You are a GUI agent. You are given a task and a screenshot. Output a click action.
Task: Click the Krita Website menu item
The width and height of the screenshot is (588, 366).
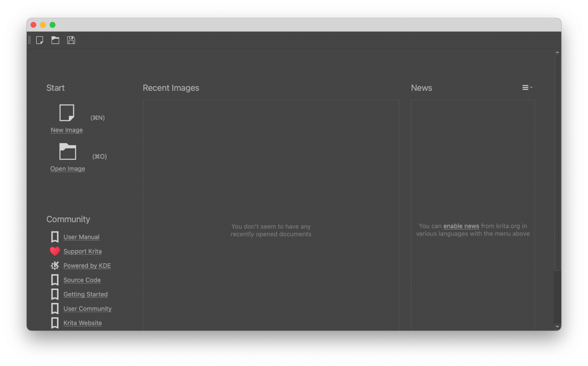(x=83, y=322)
